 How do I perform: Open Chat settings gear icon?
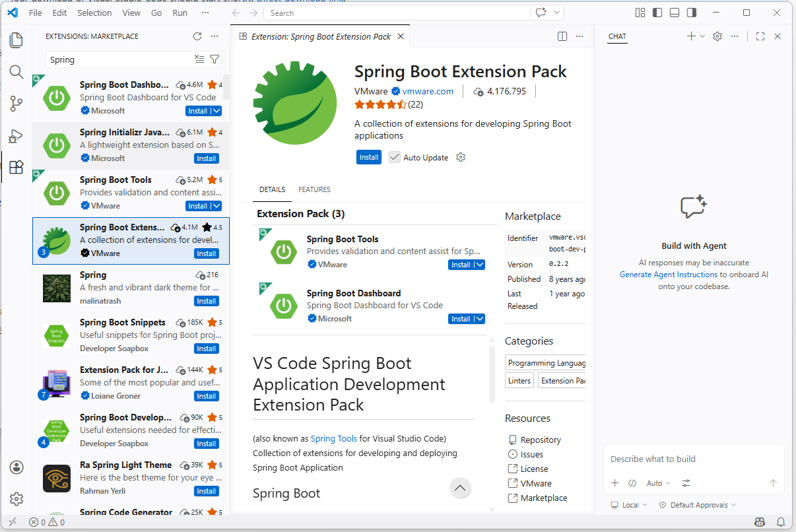click(x=717, y=36)
